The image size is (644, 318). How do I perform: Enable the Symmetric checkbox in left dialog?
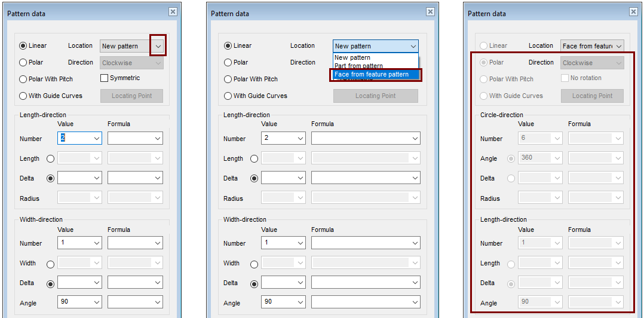[104, 78]
